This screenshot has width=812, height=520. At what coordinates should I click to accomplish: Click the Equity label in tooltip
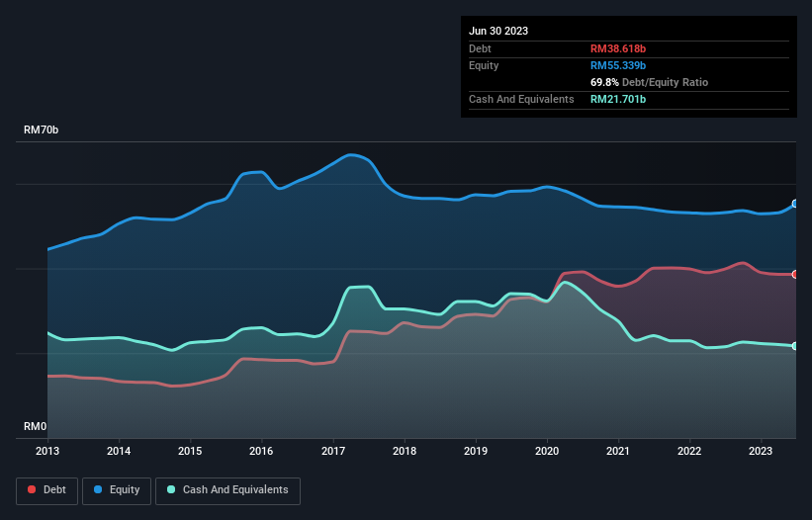tap(484, 65)
